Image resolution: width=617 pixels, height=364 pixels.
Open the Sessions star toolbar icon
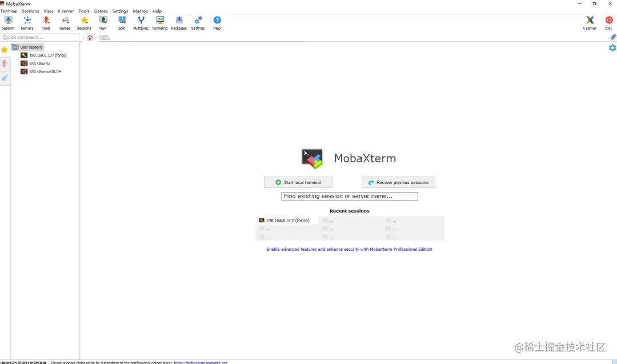[x=84, y=23]
